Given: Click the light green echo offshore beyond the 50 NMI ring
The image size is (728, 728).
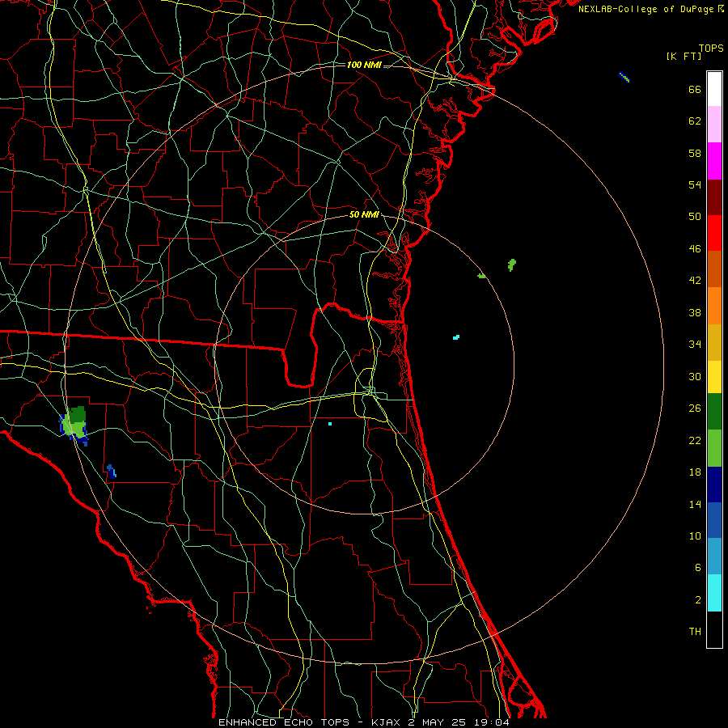Looking at the screenshot, I should (512, 265).
